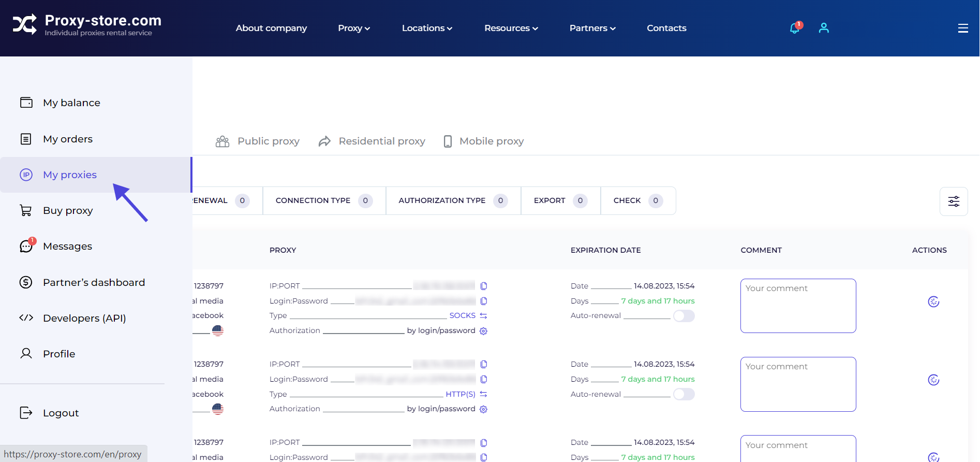
Task: Switch to Mobile proxy tab
Action: tap(483, 141)
